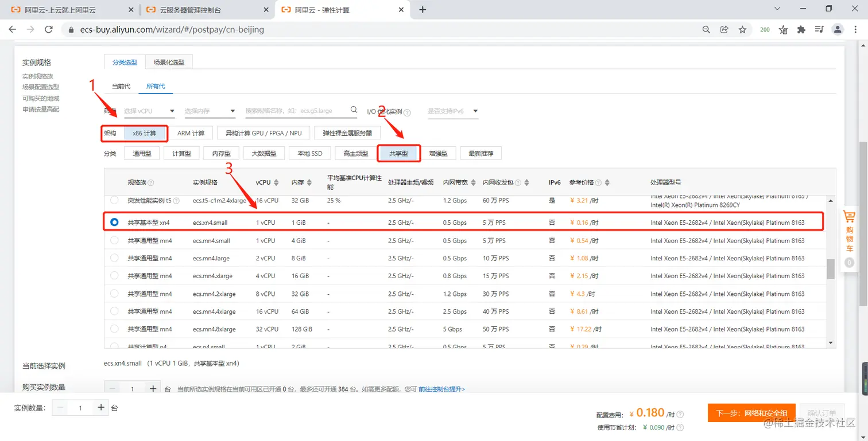Screen dimensions: 868x441
Task: Open the browser profile avatar icon
Action: (838, 29)
